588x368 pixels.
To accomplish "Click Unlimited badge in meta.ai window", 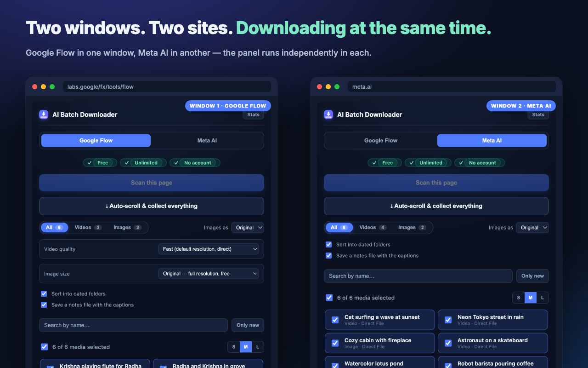I will click(x=428, y=163).
